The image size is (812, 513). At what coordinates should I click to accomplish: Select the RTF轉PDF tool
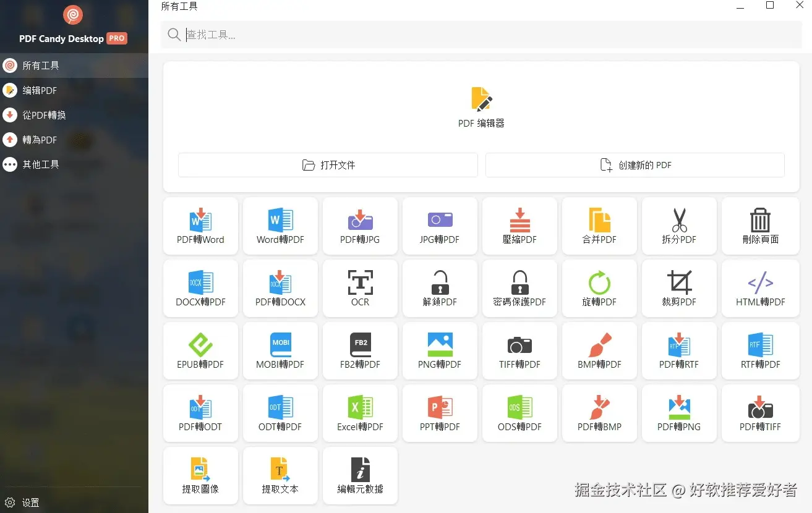(x=760, y=350)
